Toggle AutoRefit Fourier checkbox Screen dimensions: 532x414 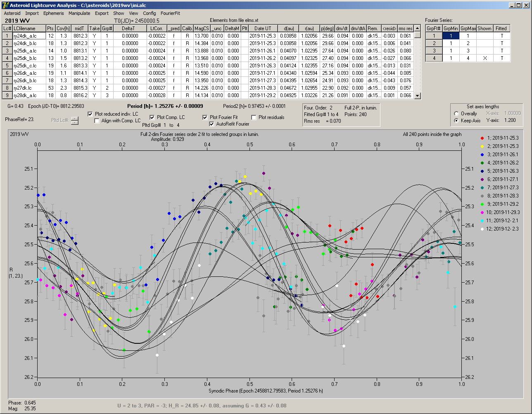tap(212, 124)
